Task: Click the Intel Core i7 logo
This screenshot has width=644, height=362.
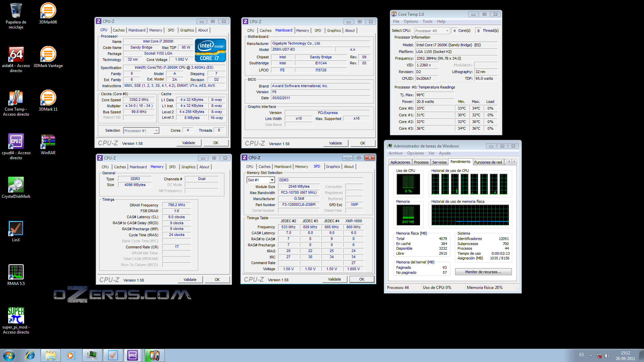Action: (210, 50)
